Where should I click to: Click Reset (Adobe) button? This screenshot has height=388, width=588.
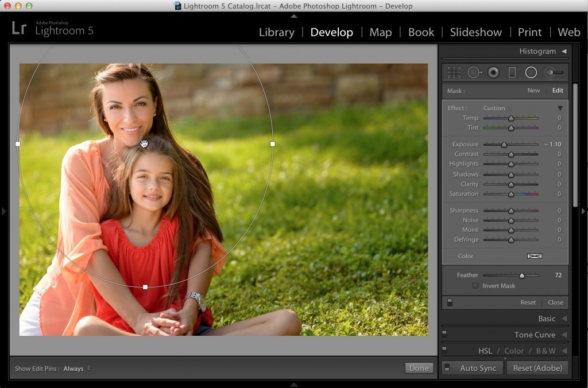point(537,367)
